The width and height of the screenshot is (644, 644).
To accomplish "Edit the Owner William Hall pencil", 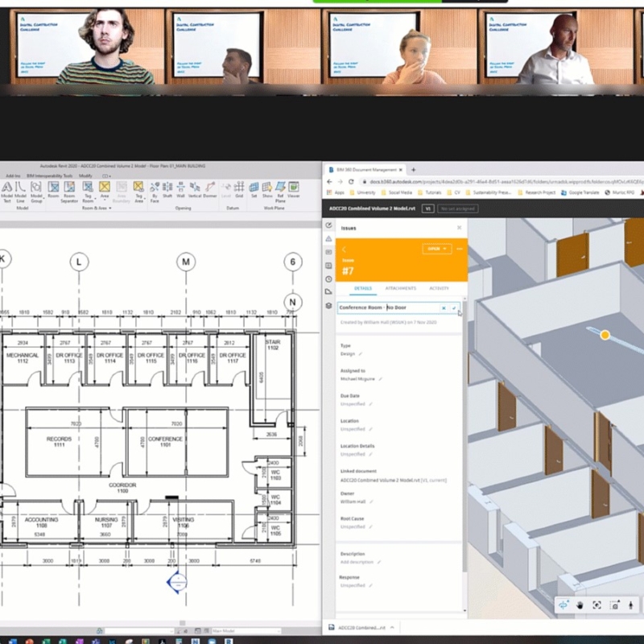I will [x=371, y=502].
